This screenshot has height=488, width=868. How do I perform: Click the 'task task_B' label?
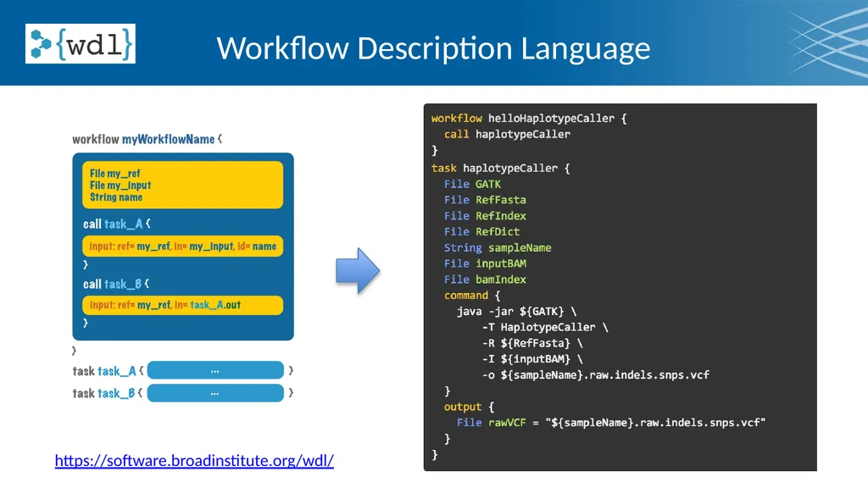click(104, 393)
